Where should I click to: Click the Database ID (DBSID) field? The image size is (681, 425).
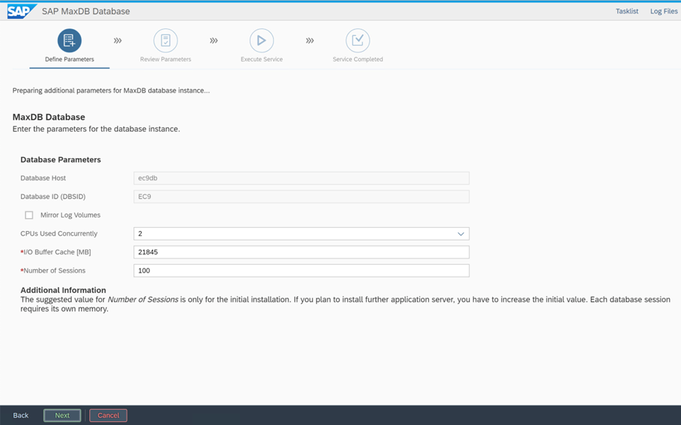point(301,197)
